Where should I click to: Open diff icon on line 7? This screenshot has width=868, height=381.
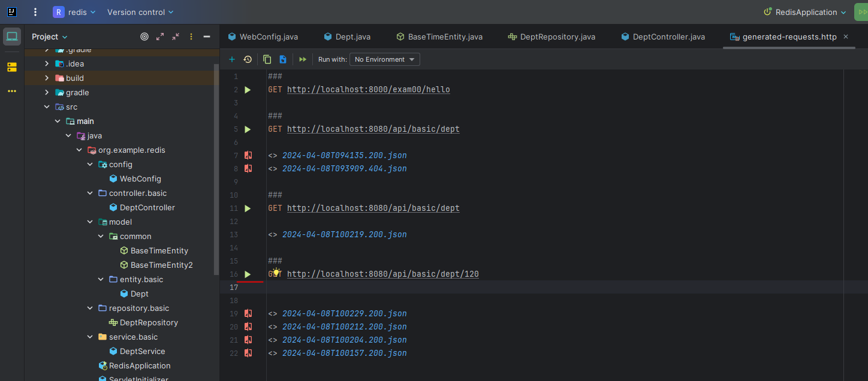[248, 155]
